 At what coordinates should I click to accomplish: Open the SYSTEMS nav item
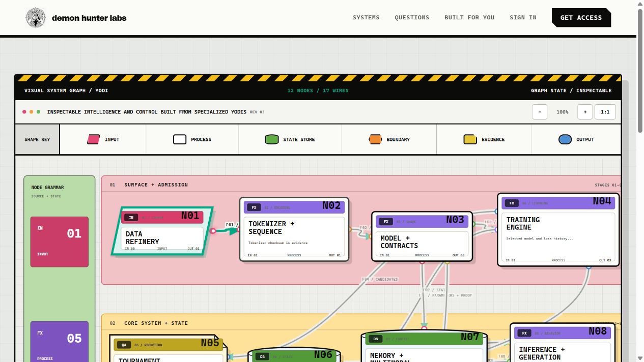pyautogui.click(x=366, y=17)
